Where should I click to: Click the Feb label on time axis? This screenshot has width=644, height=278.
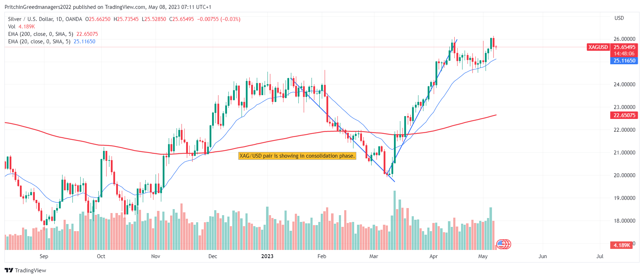pos(322,256)
